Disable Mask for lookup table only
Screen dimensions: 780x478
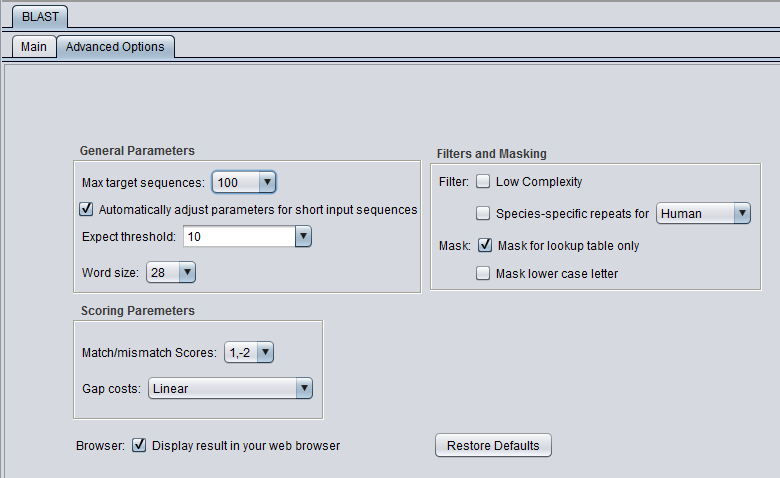point(485,245)
